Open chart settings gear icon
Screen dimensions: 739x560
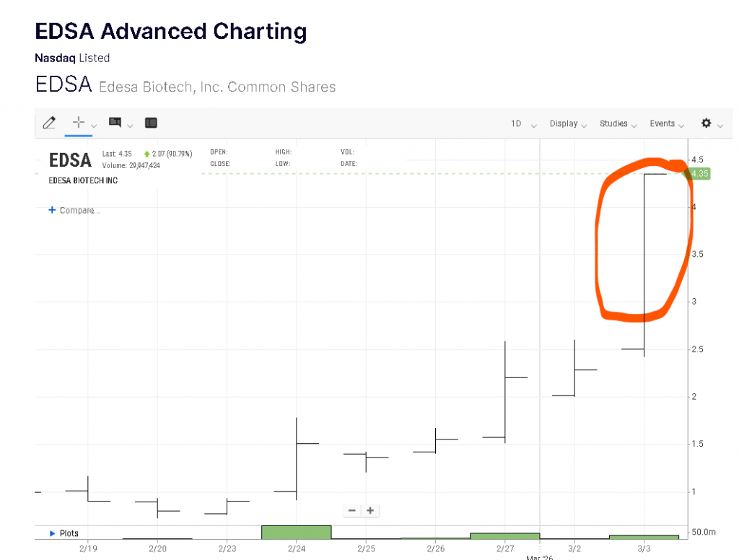(x=707, y=123)
